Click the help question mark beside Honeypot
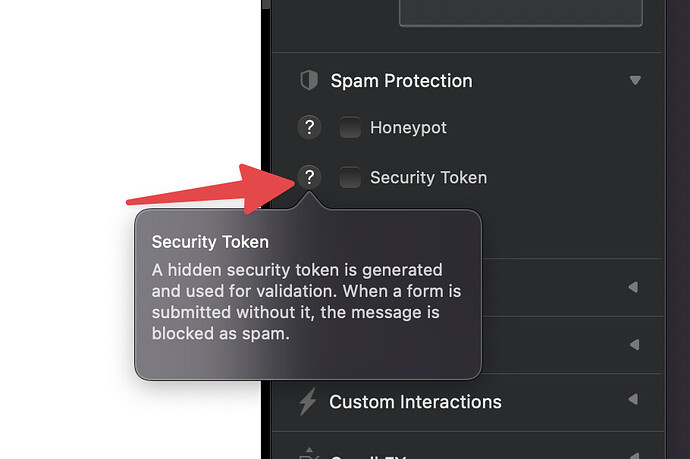This screenshot has height=459, width=690. click(x=310, y=128)
